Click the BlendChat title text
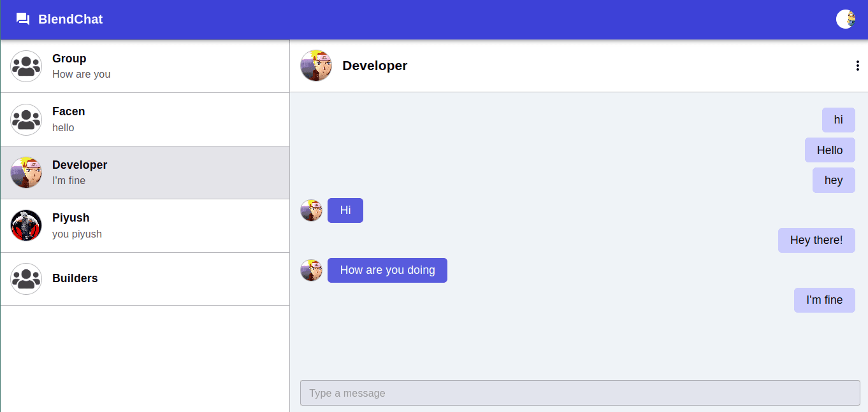This screenshot has width=868, height=412. tap(70, 19)
